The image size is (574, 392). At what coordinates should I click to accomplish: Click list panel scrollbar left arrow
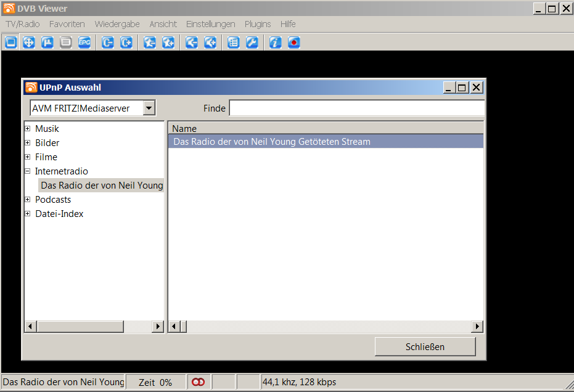click(174, 326)
